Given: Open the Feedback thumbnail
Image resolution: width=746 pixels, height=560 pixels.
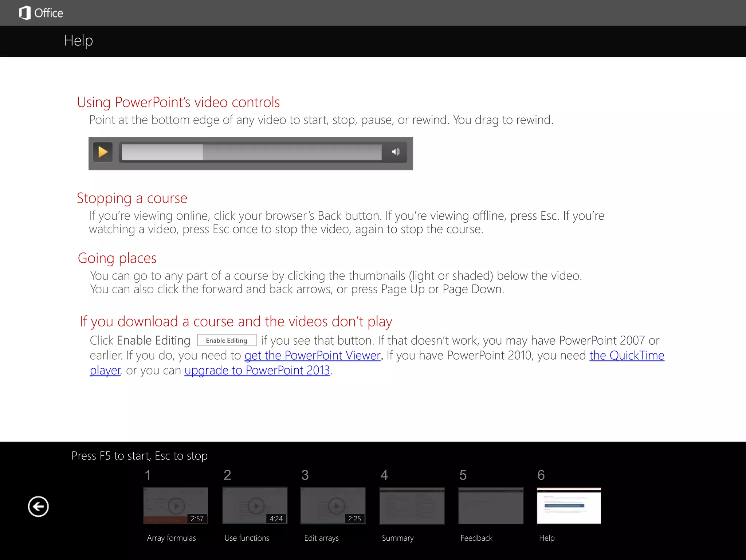Looking at the screenshot, I should [491, 506].
